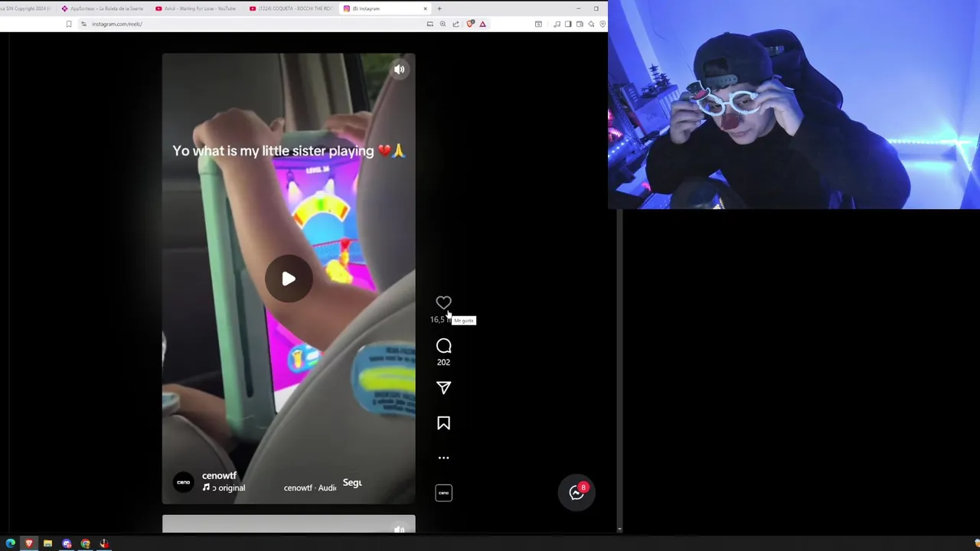This screenshot has width=980, height=551.
Task: Open Discord from the taskbar
Action: 67,543
